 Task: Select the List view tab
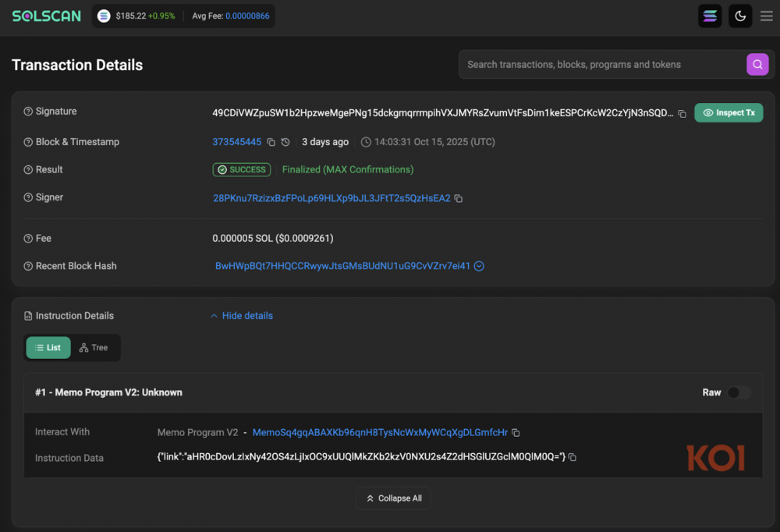pyautogui.click(x=48, y=348)
